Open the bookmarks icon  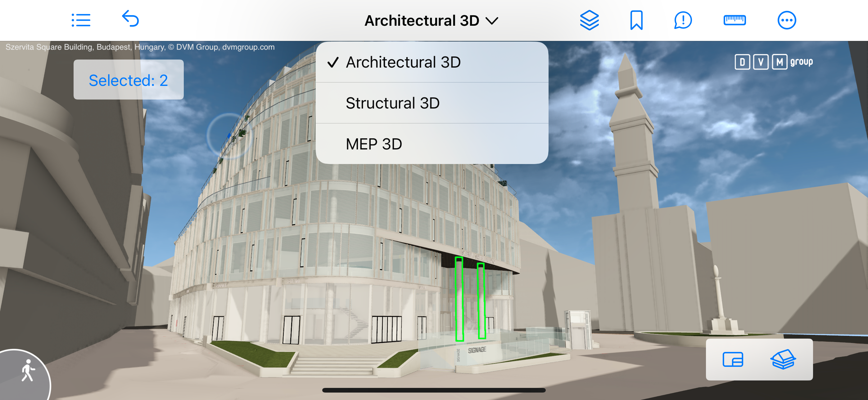click(636, 20)
